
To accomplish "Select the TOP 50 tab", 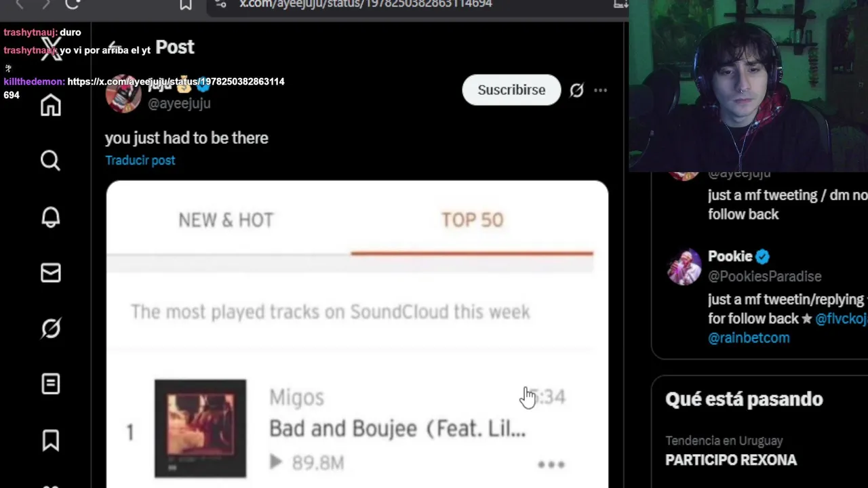I will click(473, 220).
